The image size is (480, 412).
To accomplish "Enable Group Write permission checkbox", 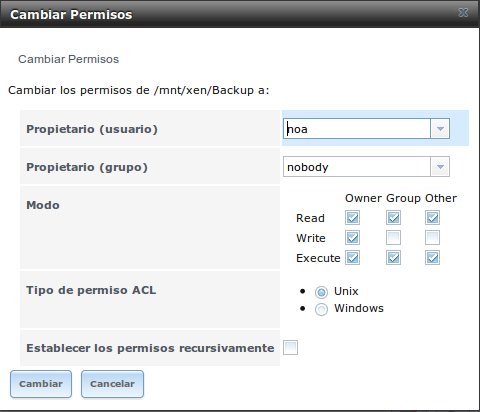I will click(393, 238).
